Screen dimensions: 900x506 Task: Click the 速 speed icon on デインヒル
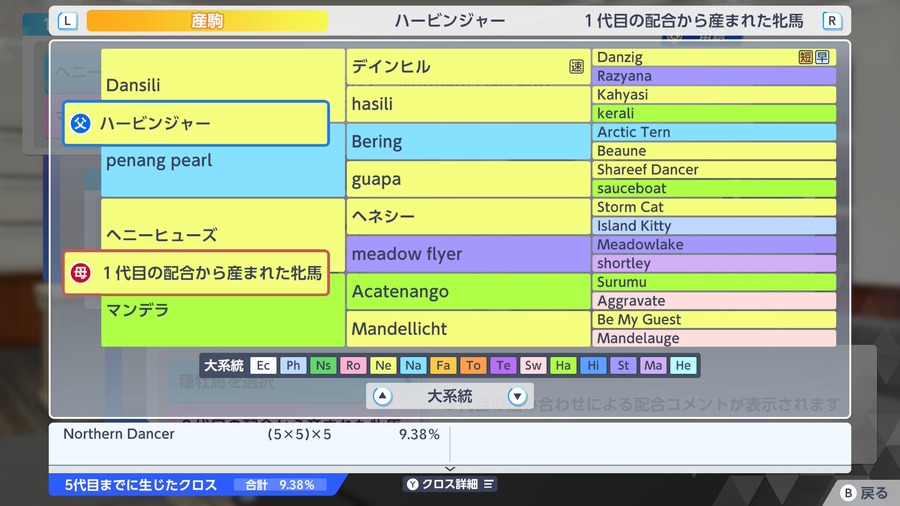point(576,67)
